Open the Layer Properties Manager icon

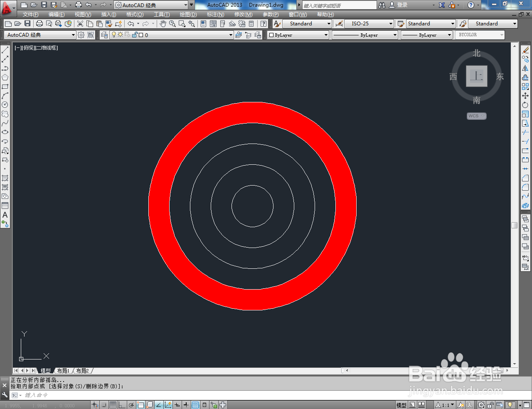[x=104, y=35]
